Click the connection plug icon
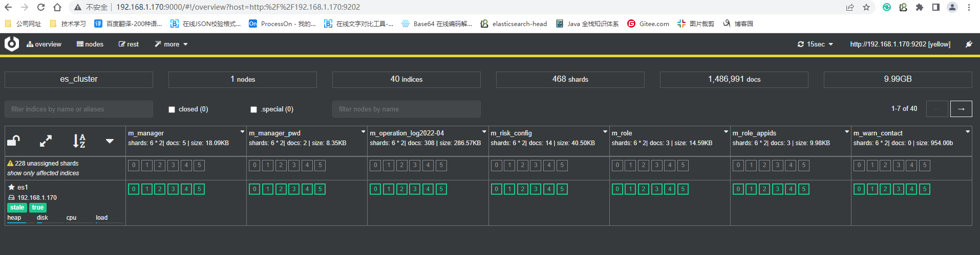Image resolution: width=980 pixels, height=255 pixels. click(969, 44)
